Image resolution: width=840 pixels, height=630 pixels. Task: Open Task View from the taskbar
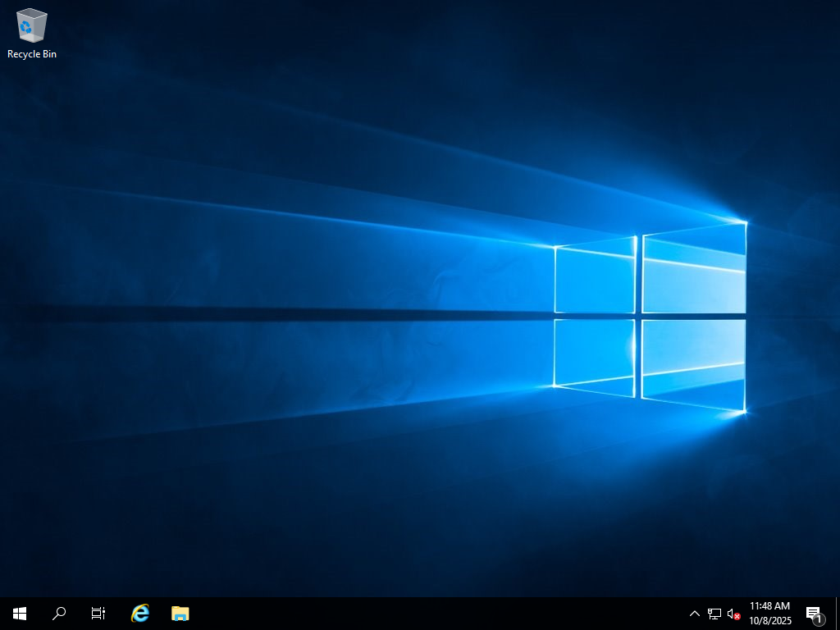[x=98, y=614]
